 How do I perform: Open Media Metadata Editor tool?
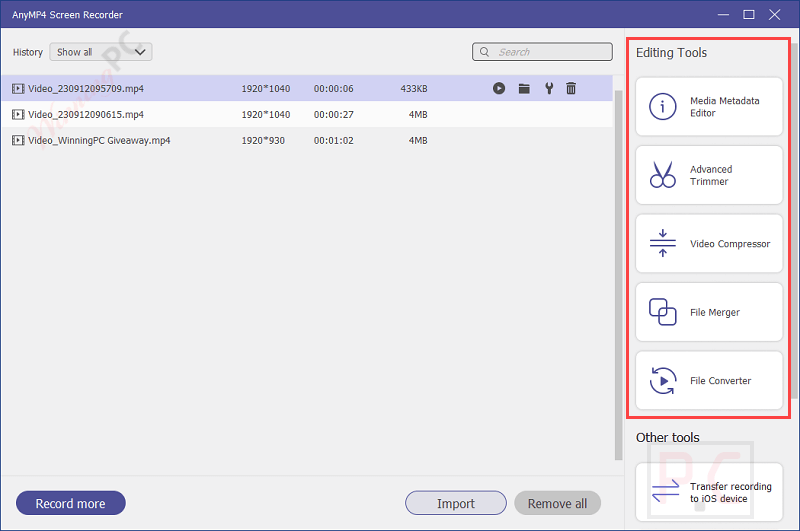(709, 107)
